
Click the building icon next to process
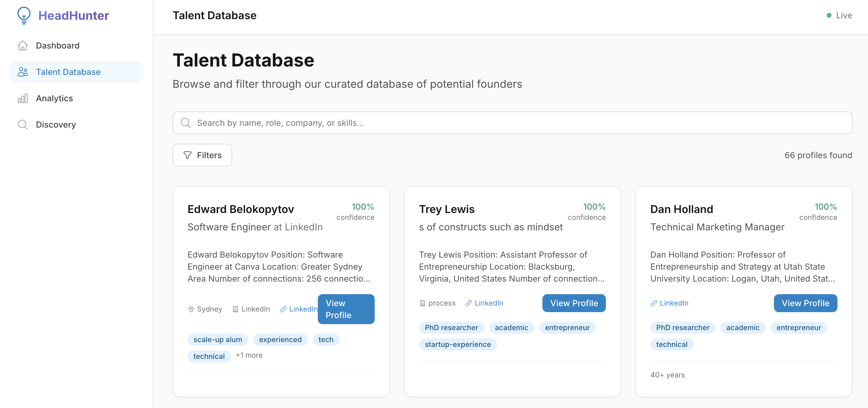422,303
